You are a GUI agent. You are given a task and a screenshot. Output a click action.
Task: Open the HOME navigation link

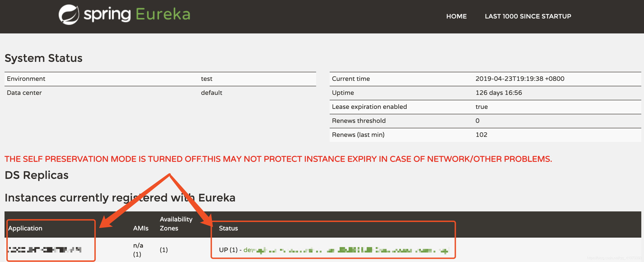(456, 16)
